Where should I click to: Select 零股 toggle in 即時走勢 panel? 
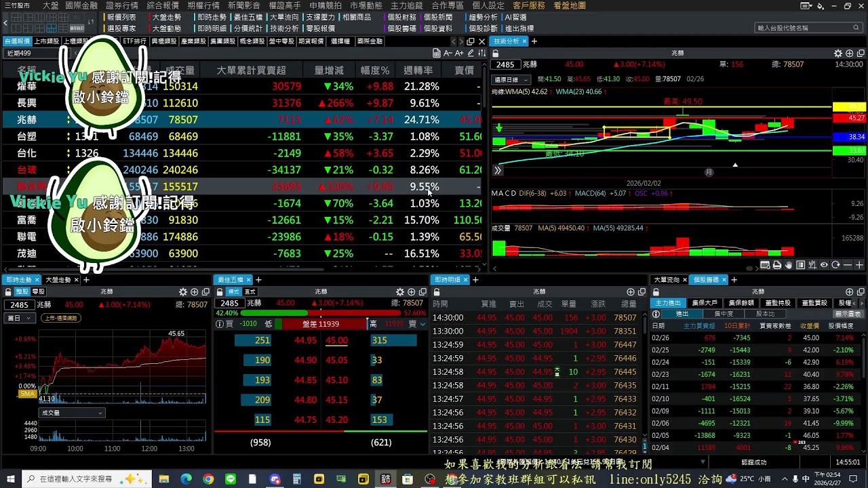pyautogui.click(x=38, y=292)
